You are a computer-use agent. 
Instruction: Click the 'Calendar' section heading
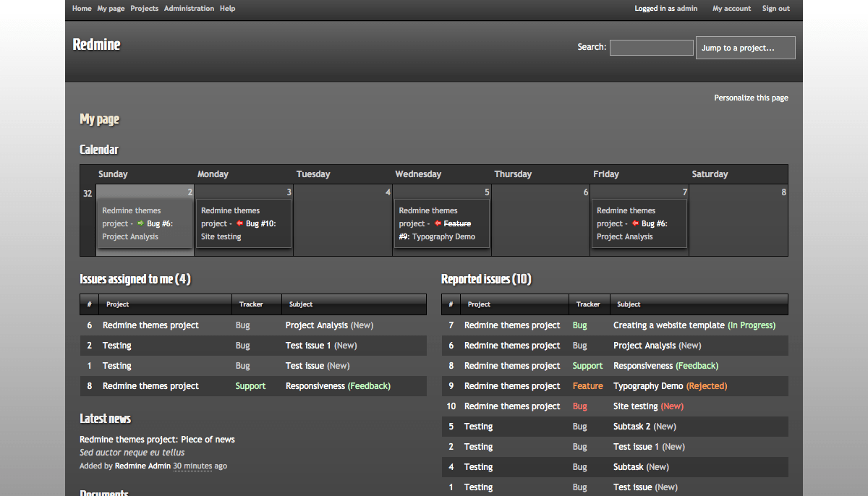coord(99,150)
